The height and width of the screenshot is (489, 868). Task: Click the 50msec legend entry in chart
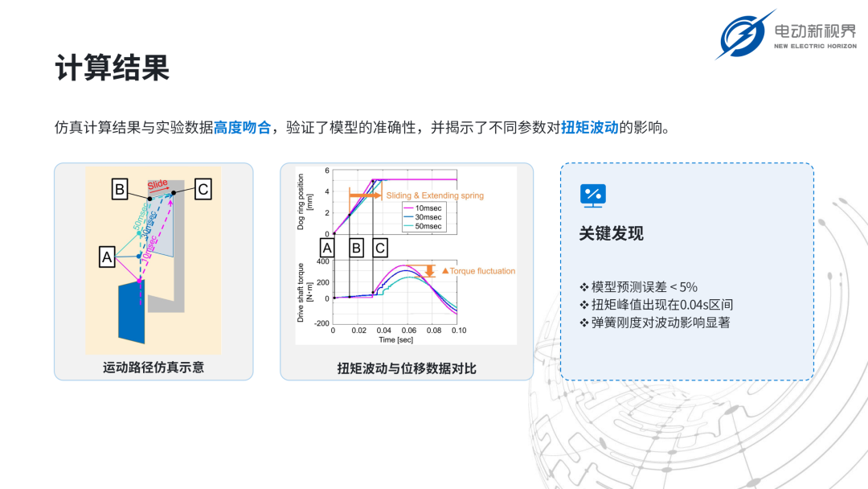pyautogui.click(x=423, y=226)
